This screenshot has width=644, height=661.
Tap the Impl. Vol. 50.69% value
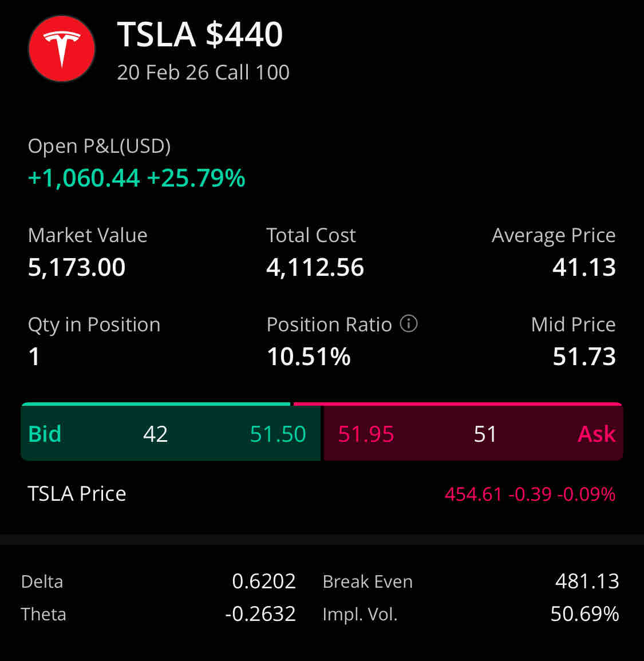pyautogui.click(x=584, y=614)
